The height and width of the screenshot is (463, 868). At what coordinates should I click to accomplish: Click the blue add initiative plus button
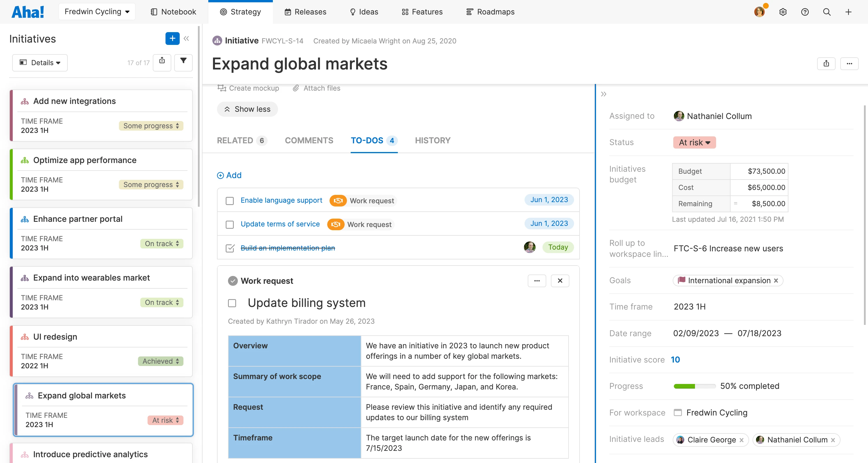click(172, 39)
